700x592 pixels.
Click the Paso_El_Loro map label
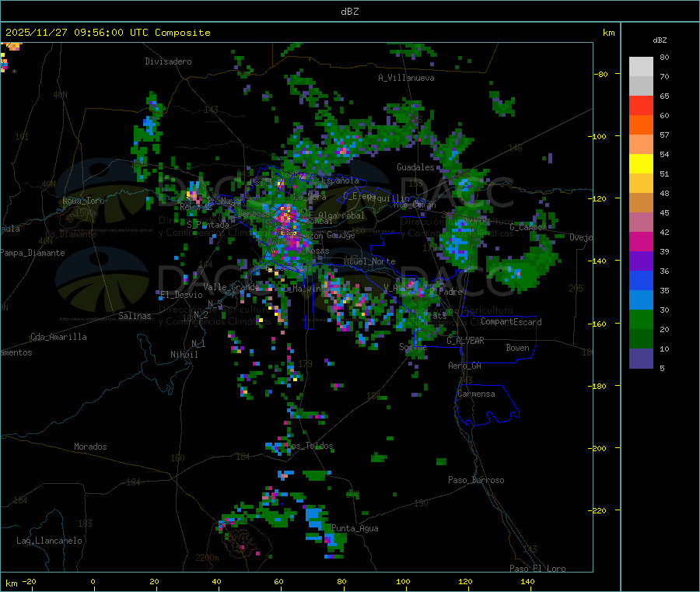tap(537, 569)
